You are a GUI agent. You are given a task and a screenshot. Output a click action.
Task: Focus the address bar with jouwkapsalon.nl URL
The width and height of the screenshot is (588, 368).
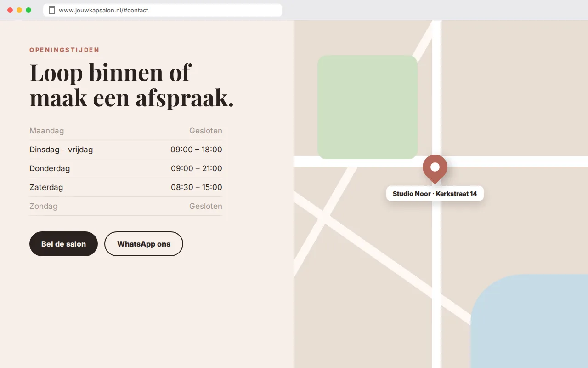[x=163, y=10]
